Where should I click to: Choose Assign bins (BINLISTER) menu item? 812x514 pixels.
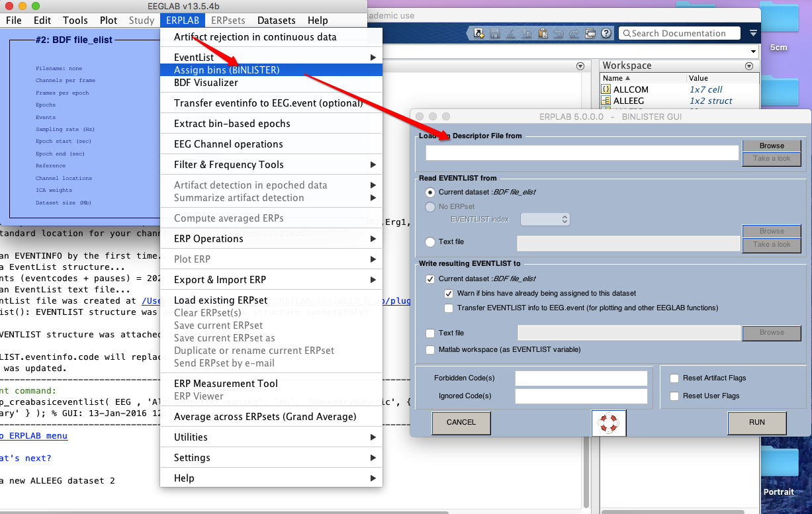[271, 70]
